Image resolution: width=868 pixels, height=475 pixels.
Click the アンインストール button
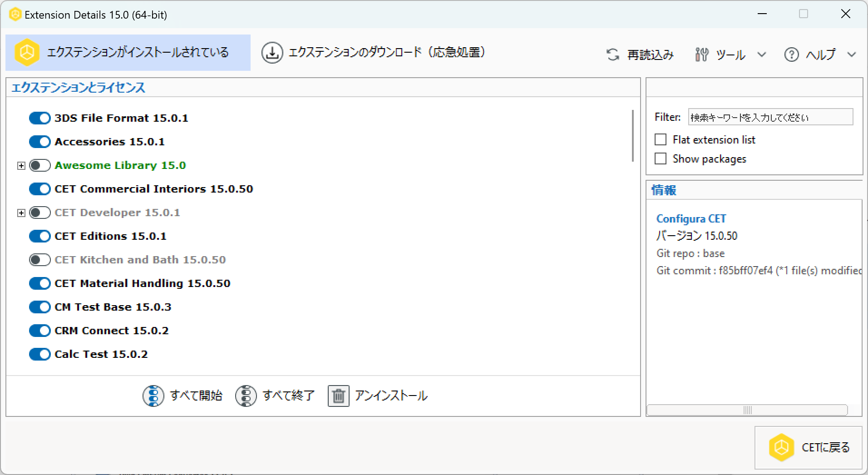(x=378, y=396)
